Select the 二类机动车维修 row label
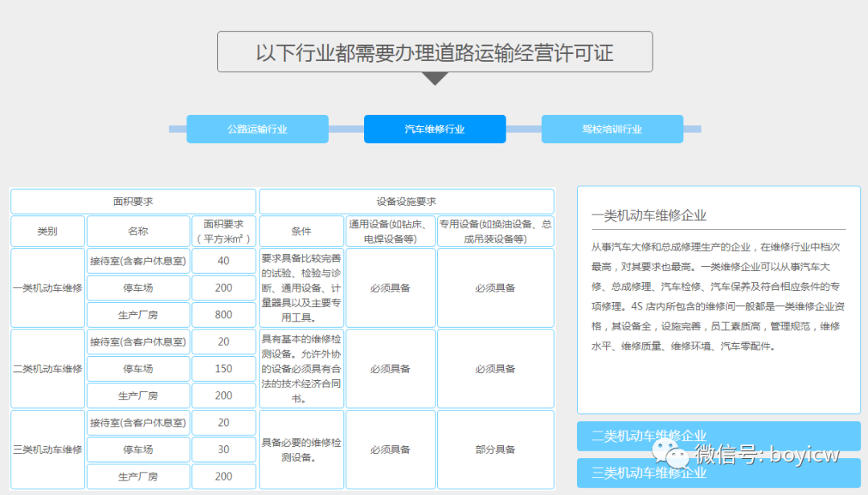 (x=47, y=369)
